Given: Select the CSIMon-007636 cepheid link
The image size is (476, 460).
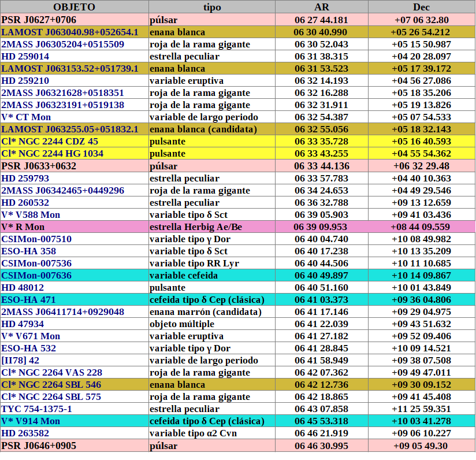Looking at the screenshot, I should [x=36, y=276].
